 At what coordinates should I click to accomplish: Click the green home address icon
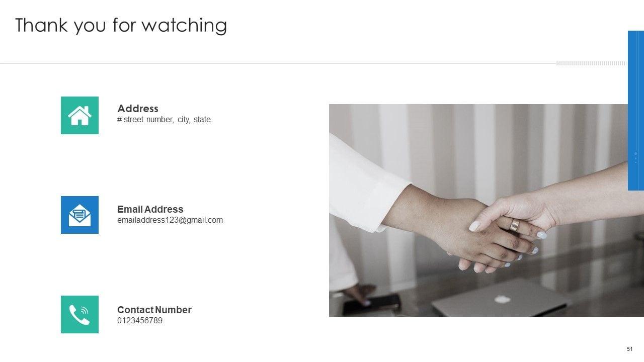coord(79,115)
